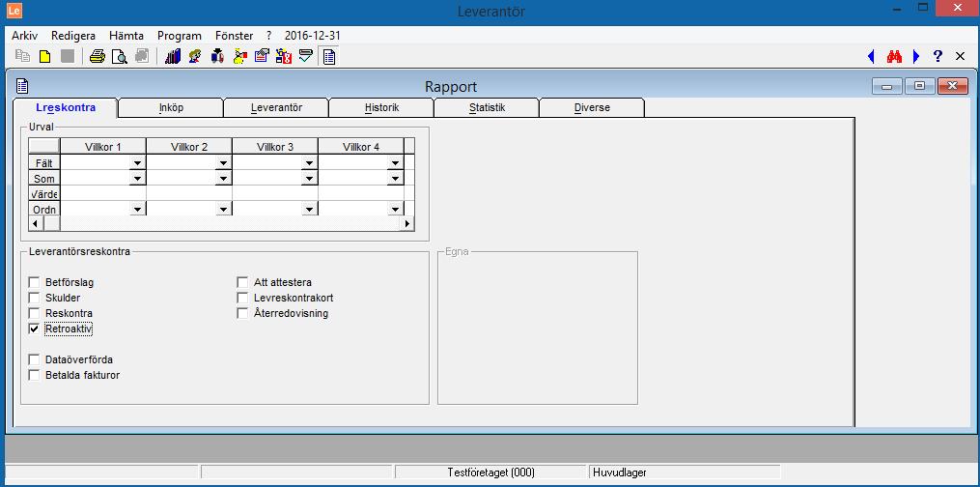The image size is (980, 487).
Task: Open Fält dropdown under Villkor 4
Action: [395, 163]
